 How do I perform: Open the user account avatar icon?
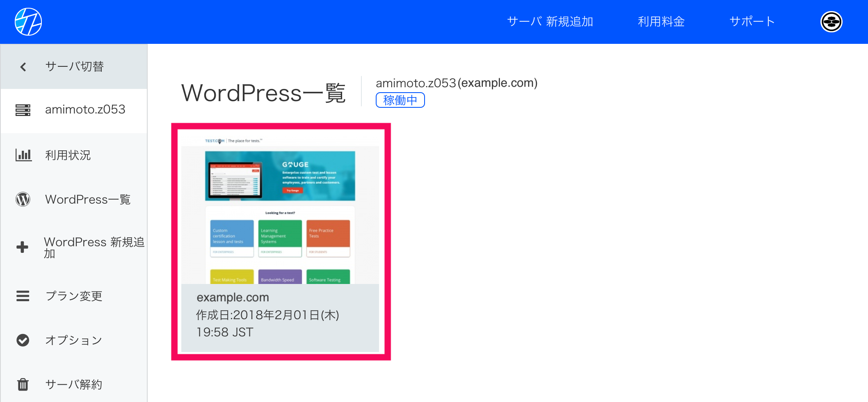click(x=831, y=22)
